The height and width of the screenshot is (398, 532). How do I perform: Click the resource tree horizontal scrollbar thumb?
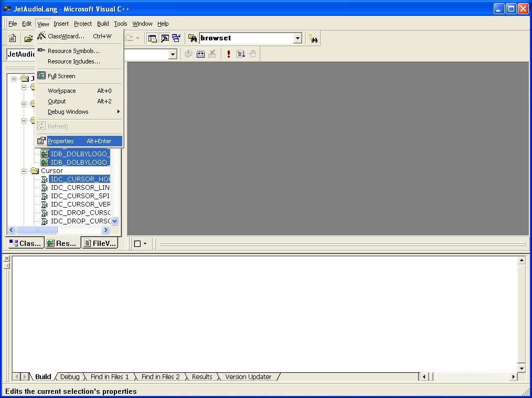coord(37,230)
